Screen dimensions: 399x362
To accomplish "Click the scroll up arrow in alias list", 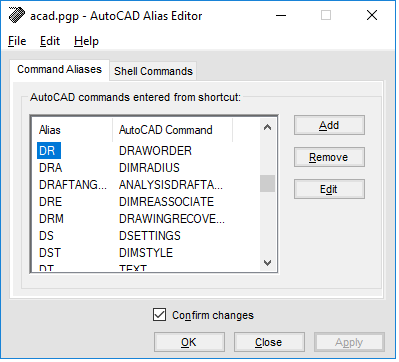I will pos(267,127).
